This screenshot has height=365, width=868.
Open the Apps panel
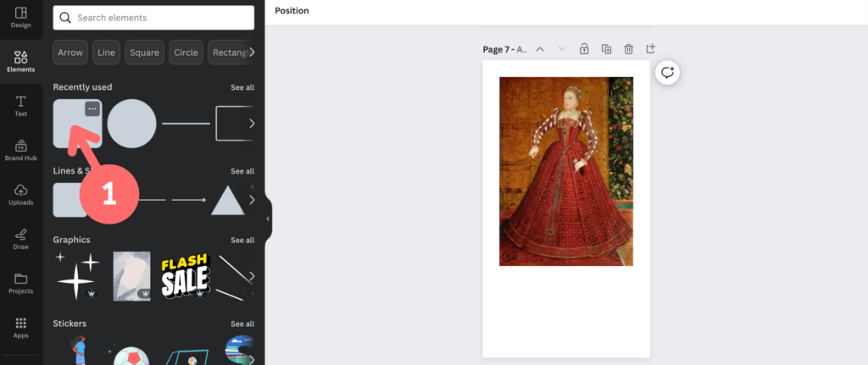coord(20,327)
